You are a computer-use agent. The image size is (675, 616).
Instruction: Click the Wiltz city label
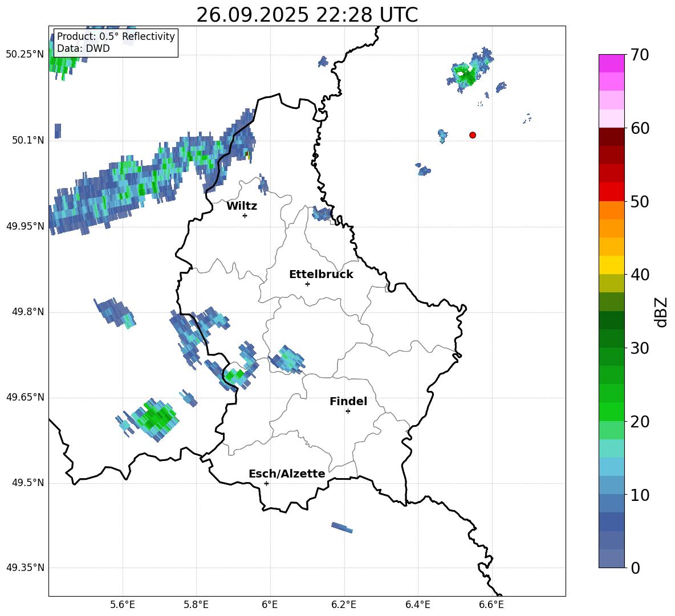(242, 206)
